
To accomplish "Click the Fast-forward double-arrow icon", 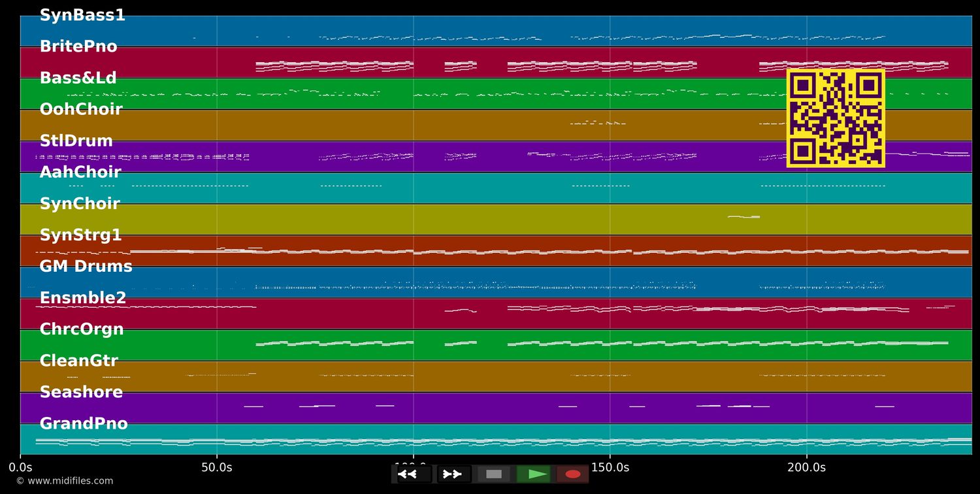I will (452, 474).
